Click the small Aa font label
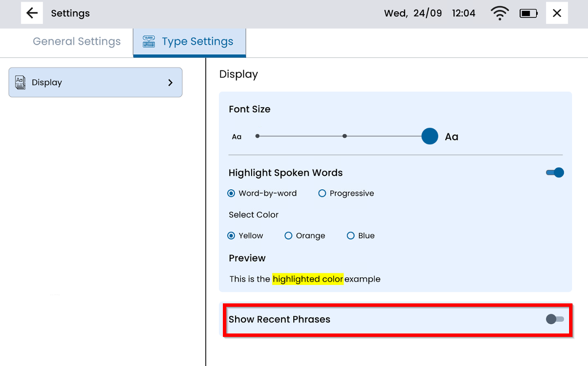 coord(236,137)
